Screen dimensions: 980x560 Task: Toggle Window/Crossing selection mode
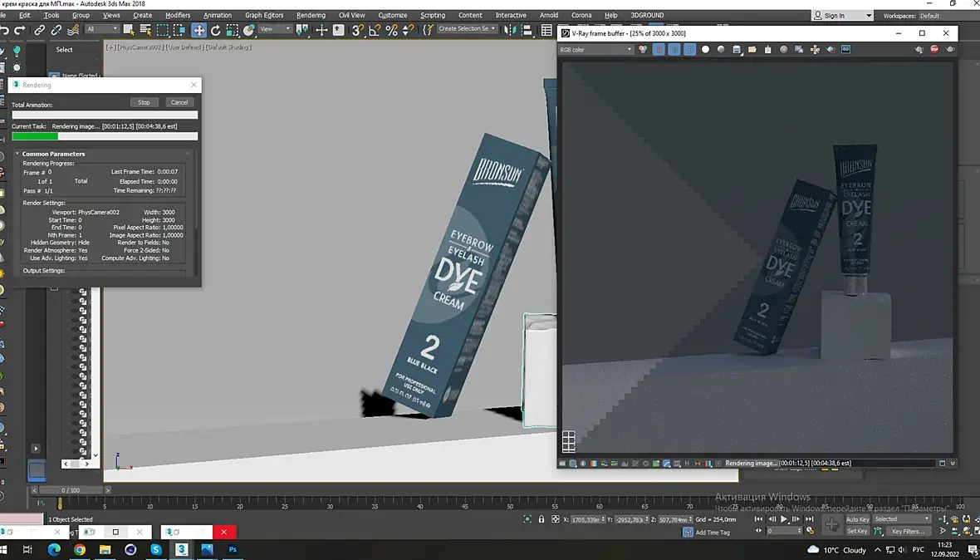[x=179, y=29]
